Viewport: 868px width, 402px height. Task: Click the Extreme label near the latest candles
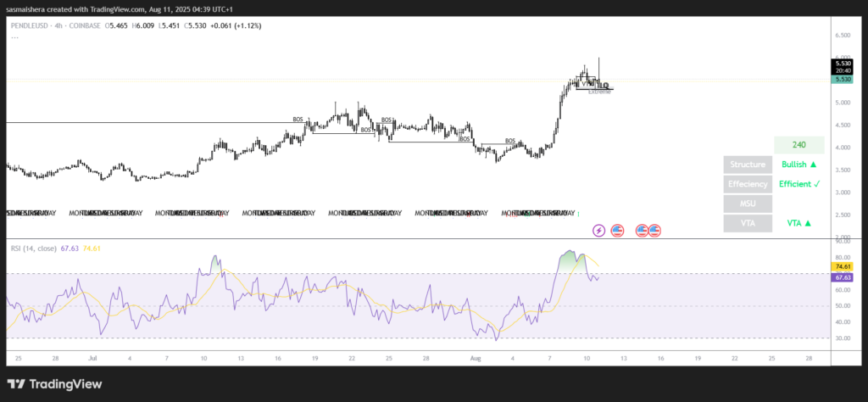coord(599,92)
